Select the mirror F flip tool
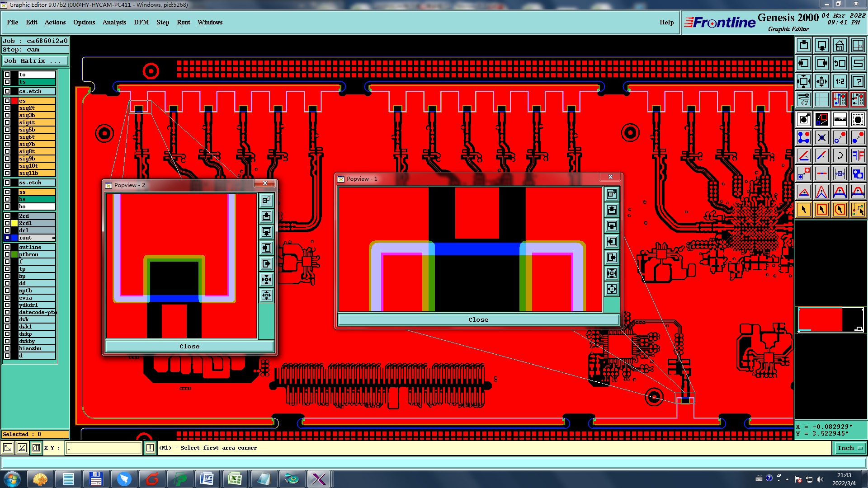The height and width of the screenshot is (488, 868). tap(858, 155)
